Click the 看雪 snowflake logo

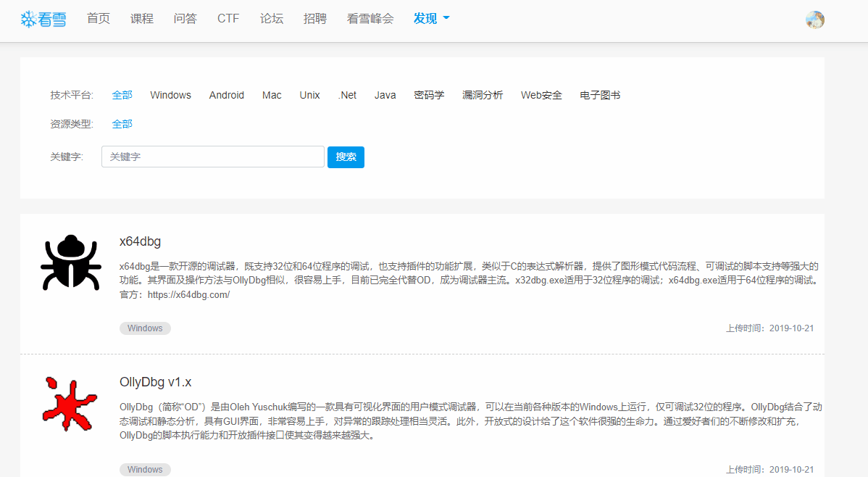coord(43,20)
